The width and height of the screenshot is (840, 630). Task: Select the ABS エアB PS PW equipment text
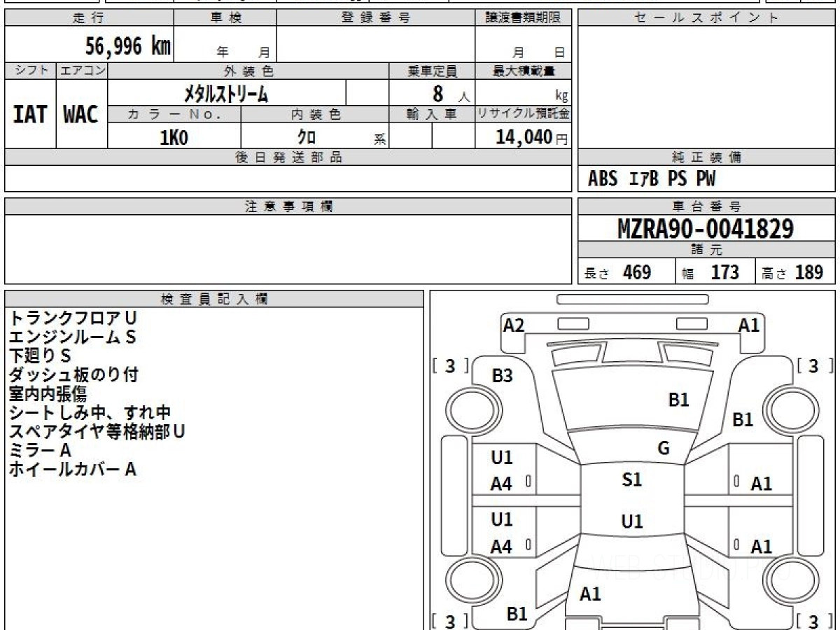[x=652, y=179]
